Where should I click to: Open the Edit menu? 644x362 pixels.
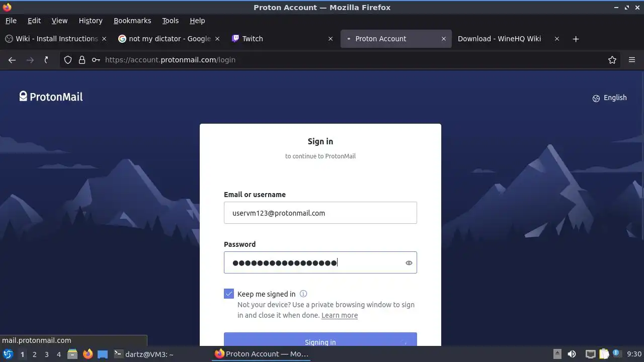tap(34, 21)
